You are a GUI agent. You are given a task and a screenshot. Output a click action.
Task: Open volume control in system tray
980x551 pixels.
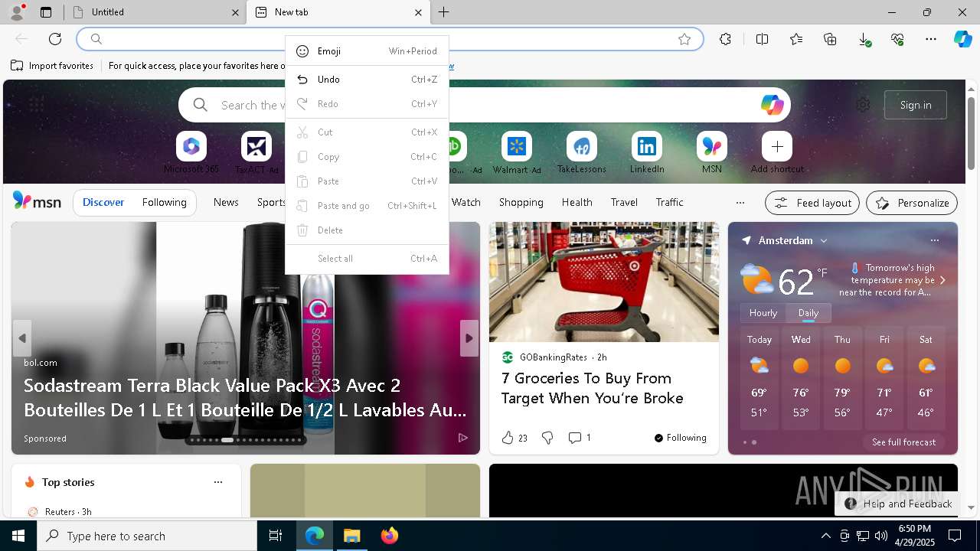(x=881, y=536)
